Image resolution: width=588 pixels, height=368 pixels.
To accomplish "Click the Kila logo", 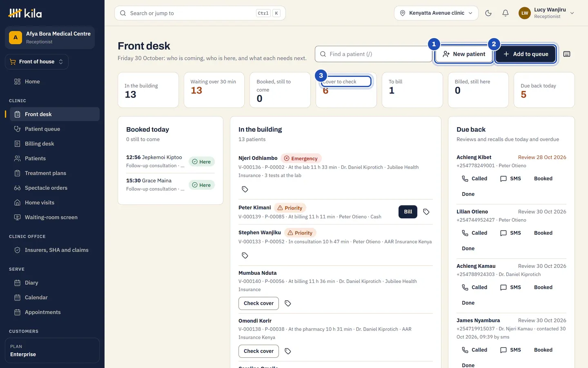I will coord(25,13).
